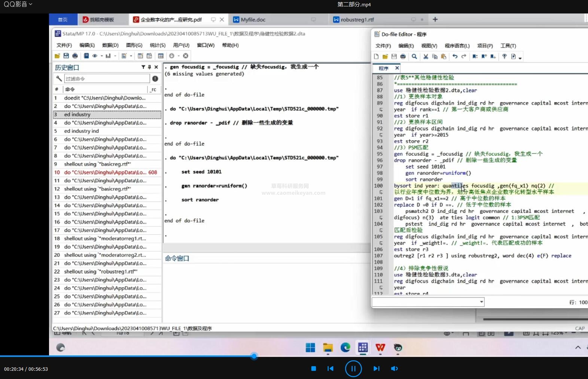Expand the More/down-arrow dropdown beside Break icon

(x=179, y=56)
